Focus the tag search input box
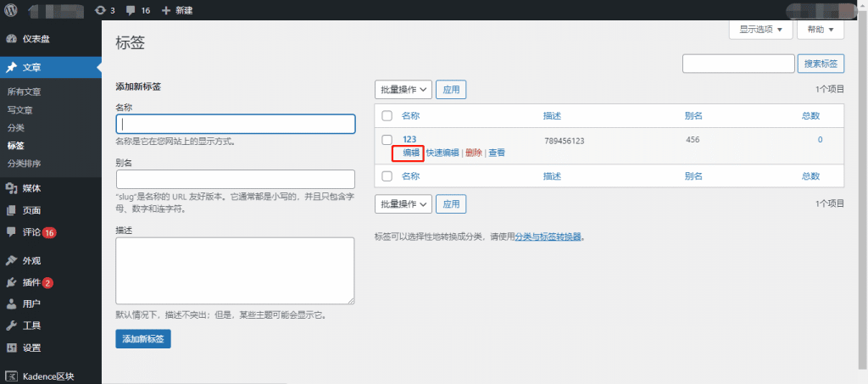Viewport: 868px width, 384px height. 738,64
